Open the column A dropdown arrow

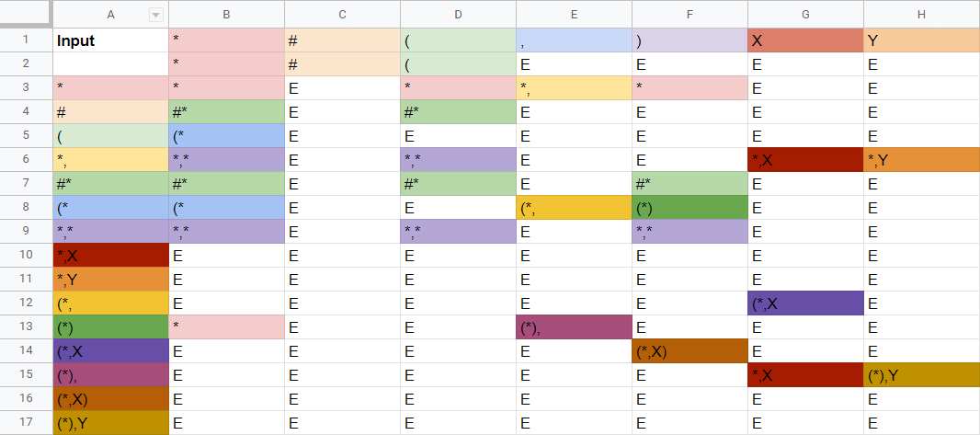coord(155,14)
